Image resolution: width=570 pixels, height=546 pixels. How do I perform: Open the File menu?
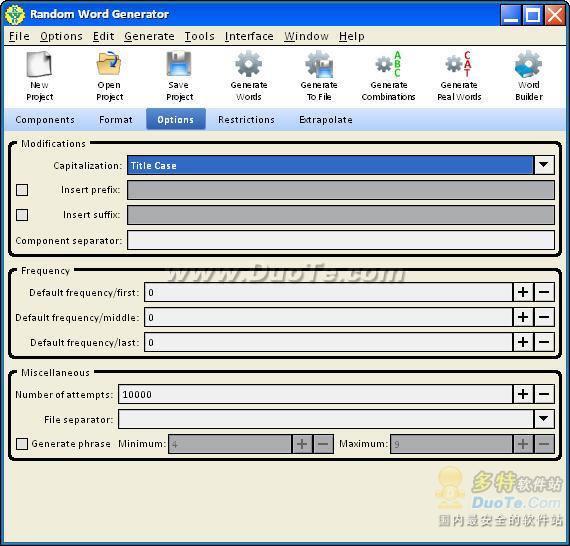pyautogui.click(x=19, y=36)
